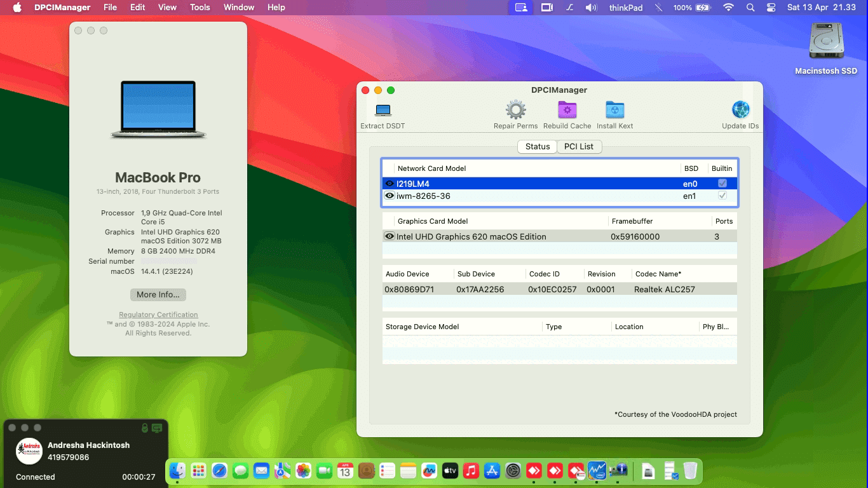
Task: Click the Intel Power Gadget Dock icon
Action: pyautogui.click(x=597, y=470)
